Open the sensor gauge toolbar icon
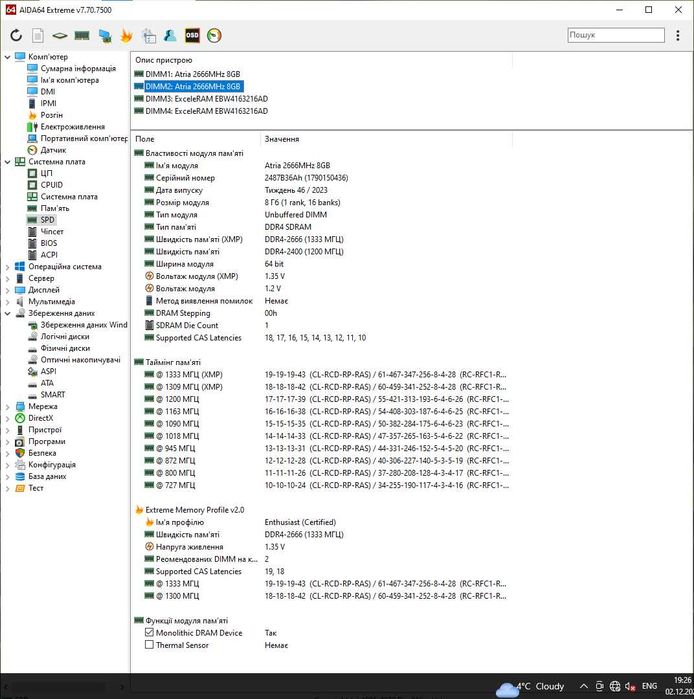The image size is (694, 699). (x=214, y=35)
